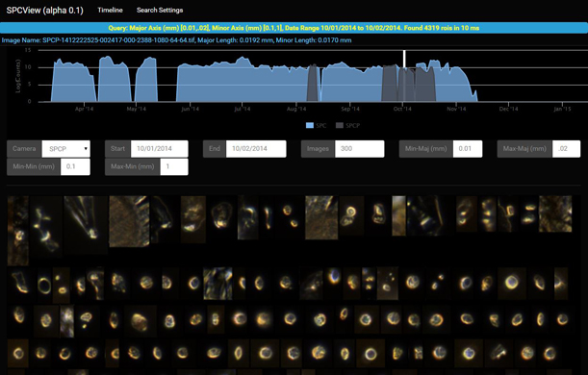Click the Nov '14 axis label
This screenshot has height=375, width=588.
coord(456,109)
